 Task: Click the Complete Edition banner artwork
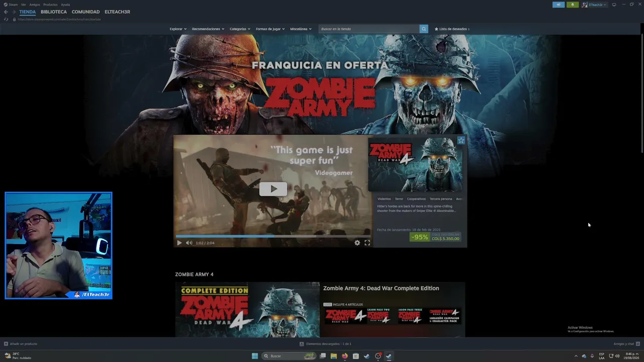248,310
